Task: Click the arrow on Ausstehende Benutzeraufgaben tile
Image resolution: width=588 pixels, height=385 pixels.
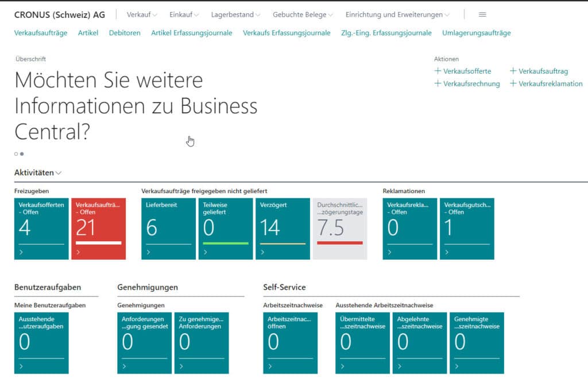Action: 21,366
